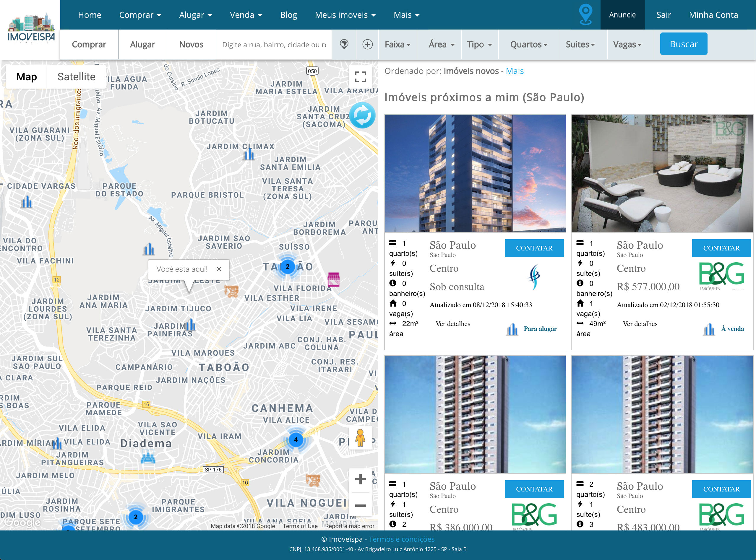Image resolution: width=756 pixels, height=560 pixels.
Task: Click Report a map error
Action: (349, 526)
